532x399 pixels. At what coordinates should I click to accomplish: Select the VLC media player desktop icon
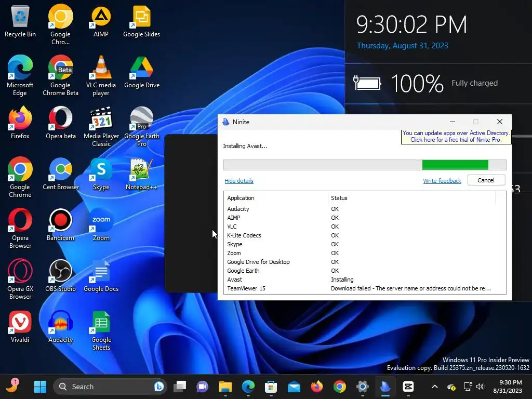[101, 75]
